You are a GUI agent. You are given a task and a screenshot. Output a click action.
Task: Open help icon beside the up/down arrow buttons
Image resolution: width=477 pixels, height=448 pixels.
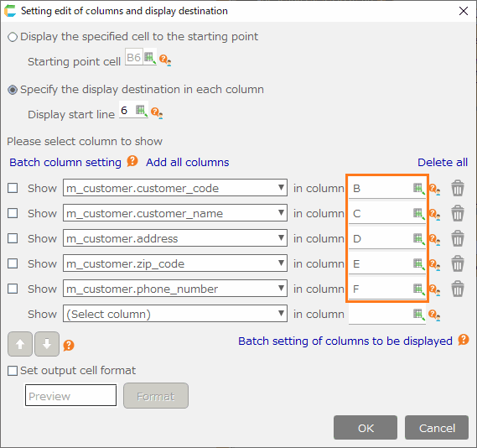coord(69,346)
